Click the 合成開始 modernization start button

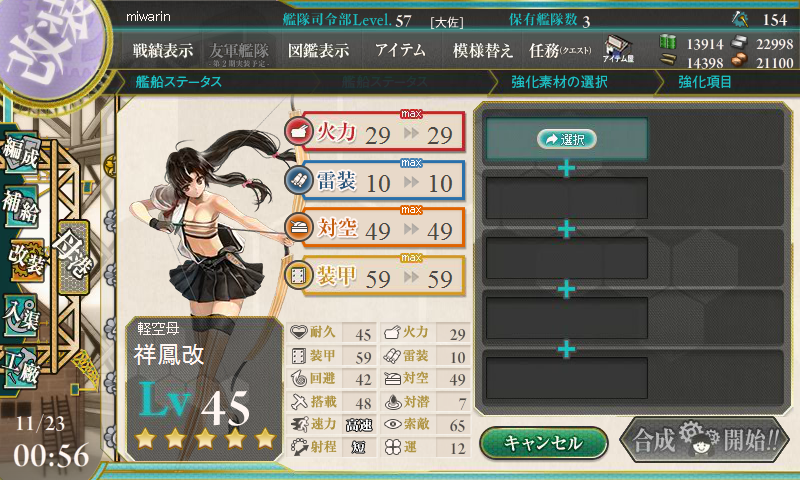click(705, 440)
